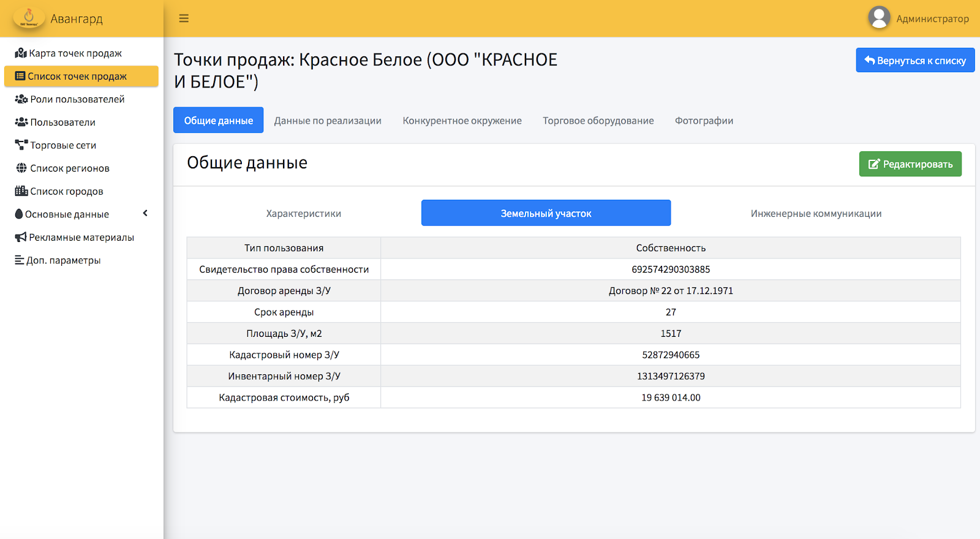Click the Собственность value cell
The height and width of the screenshot is (539, 980).
click(671, 248)
